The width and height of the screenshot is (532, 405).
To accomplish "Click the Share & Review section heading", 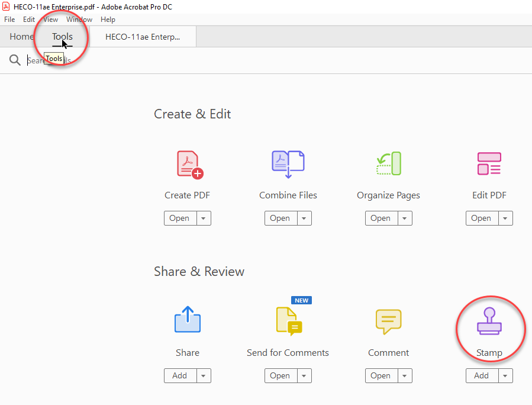I will tap(199, 272).
